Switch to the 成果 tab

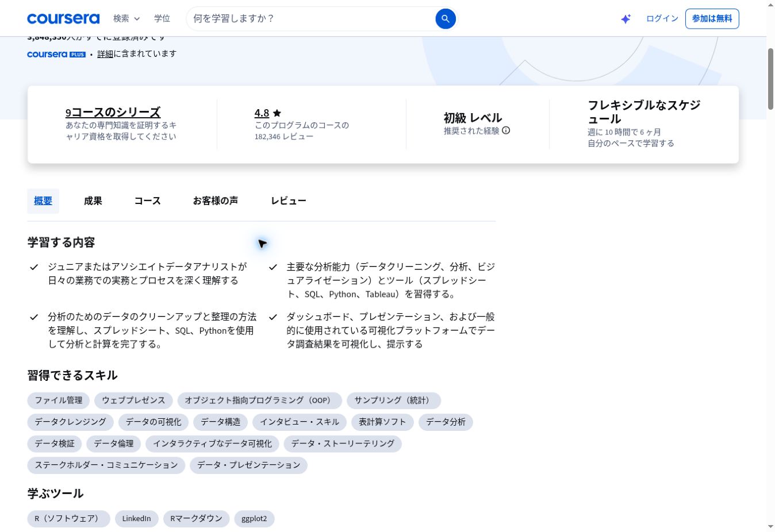point(93,201)
